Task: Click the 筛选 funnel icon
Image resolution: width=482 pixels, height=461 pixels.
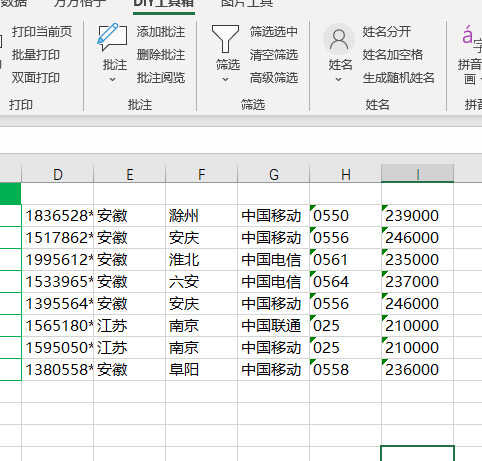Action: tap(225, 39)
